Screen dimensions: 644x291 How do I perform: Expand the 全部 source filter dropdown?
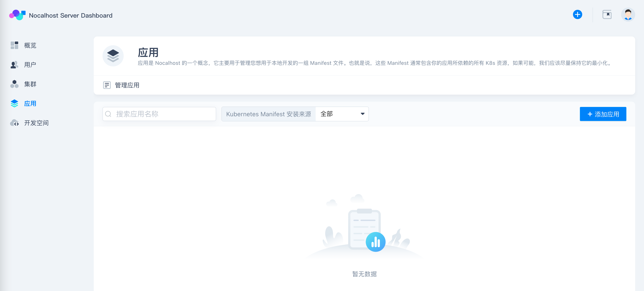click(x=342, y=114)
